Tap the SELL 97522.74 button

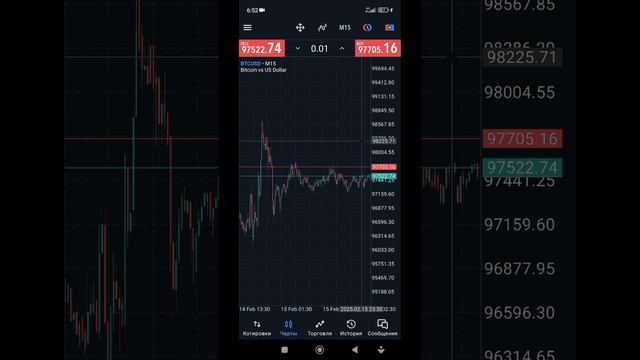pos(262,48)
